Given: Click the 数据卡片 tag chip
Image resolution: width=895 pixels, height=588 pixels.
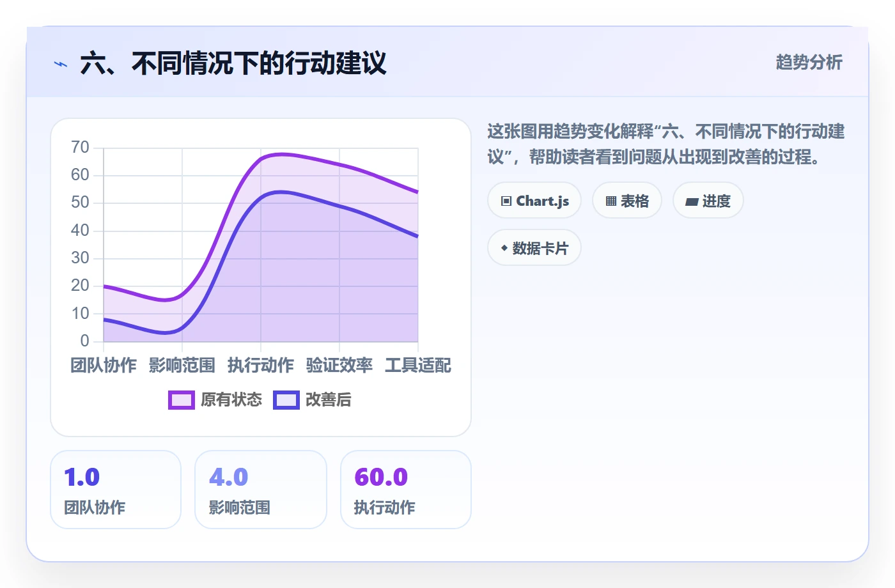Looking at the screenshot, I should [x=534, y=248].
